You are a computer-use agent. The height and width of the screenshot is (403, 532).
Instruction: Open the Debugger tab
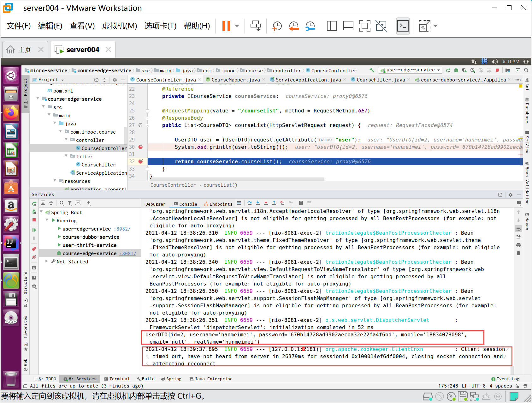[x=155, y=204]
